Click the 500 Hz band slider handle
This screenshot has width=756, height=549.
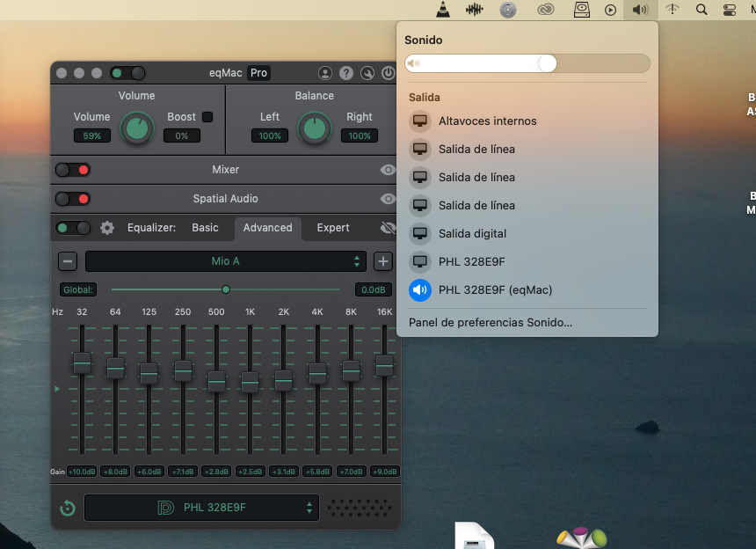[x=216, y=381]
